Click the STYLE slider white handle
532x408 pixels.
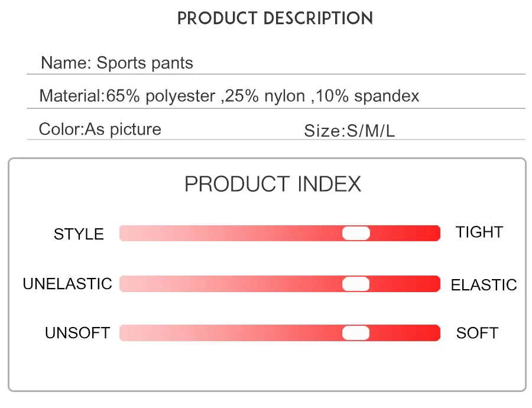click(356, 233)
